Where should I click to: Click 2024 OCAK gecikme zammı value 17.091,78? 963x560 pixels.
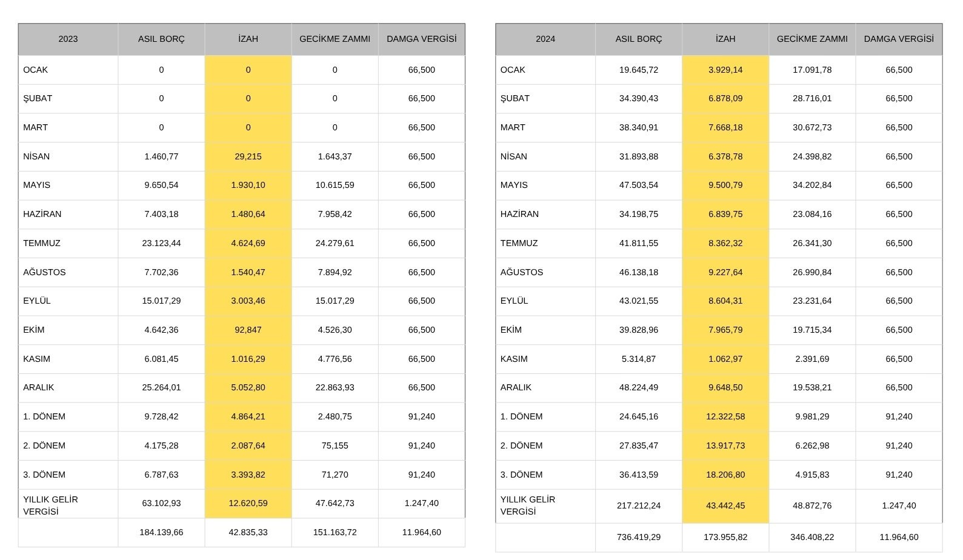click(x=812, y=70)
